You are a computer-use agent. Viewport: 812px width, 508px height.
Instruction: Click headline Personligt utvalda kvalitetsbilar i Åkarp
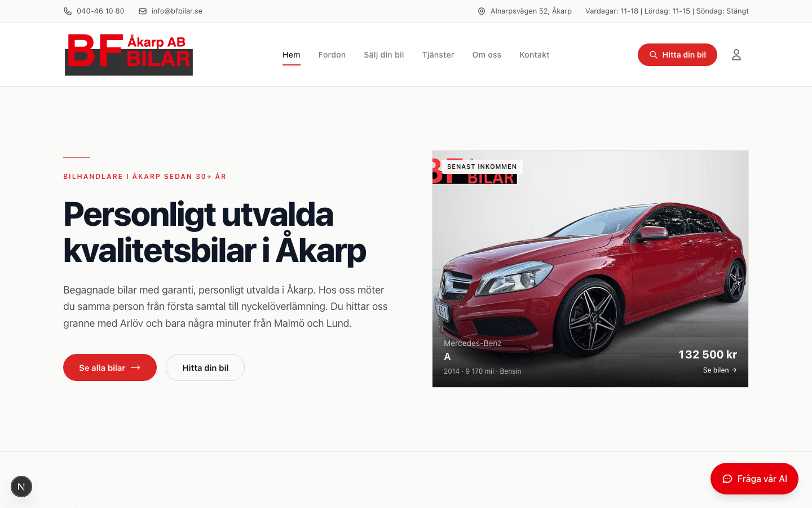pyautogui.click(x=215, y=232)
